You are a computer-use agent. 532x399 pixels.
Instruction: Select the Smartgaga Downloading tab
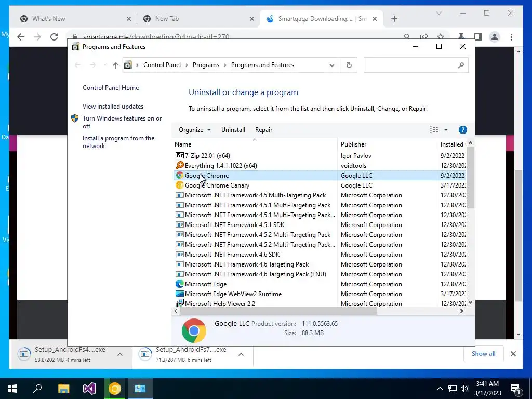322,19
